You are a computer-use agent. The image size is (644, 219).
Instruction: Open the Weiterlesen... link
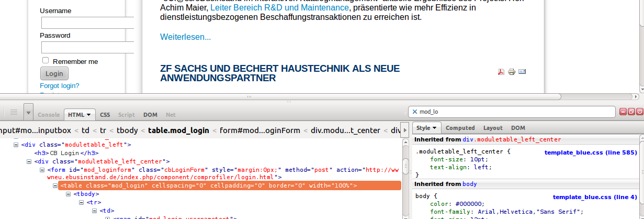[186, 37]
